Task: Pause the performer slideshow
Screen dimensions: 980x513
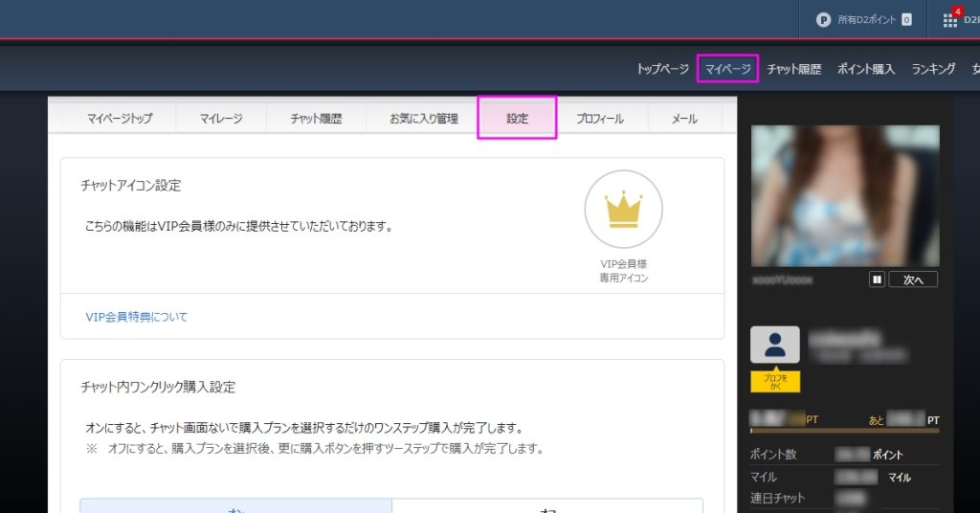Action: pyautogui.click(x=876, y=279)
